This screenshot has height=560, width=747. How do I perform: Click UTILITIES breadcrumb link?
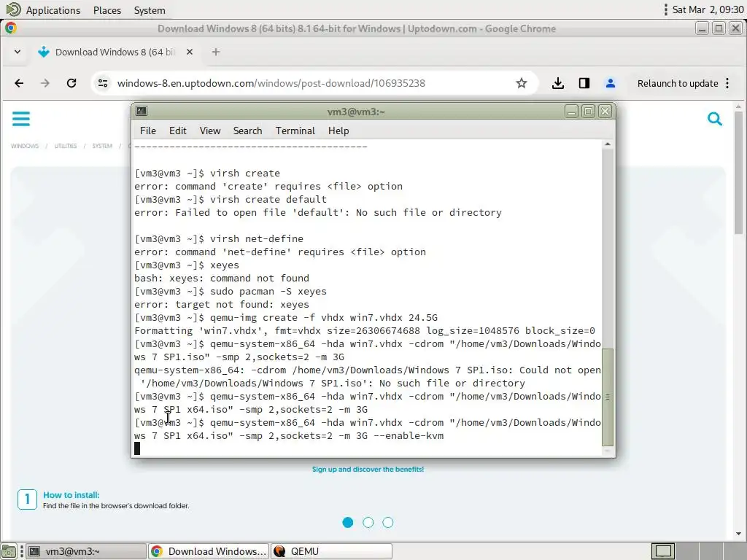pos(65,146)
